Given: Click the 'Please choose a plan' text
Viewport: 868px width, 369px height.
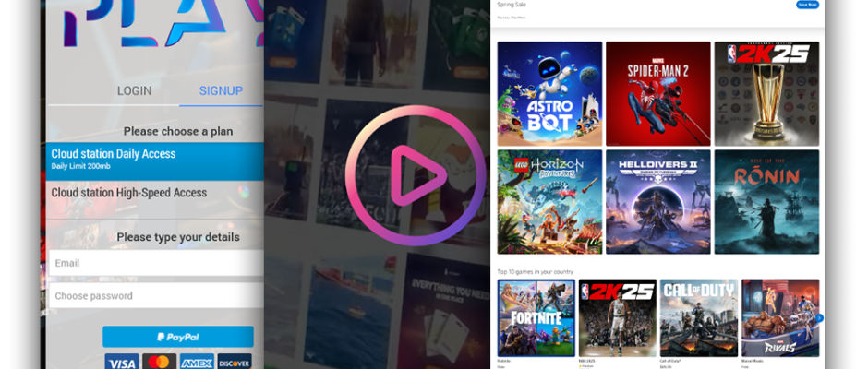Looking at the screenshot, I should point(177,131).
